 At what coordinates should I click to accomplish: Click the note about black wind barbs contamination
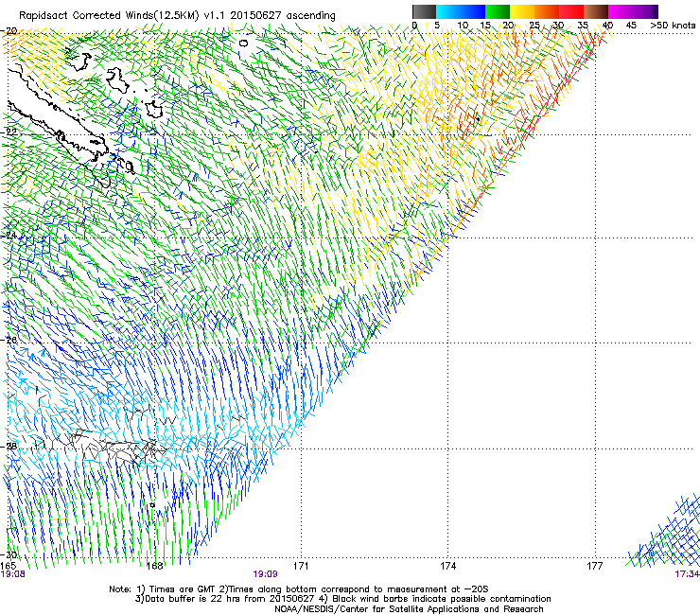click(435, 599)
